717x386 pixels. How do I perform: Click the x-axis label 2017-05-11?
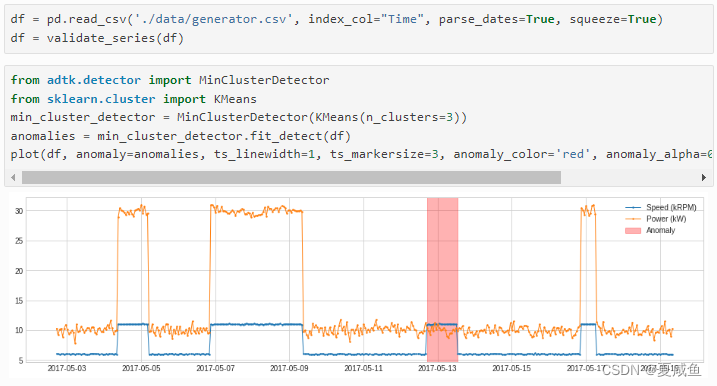pos(363,368)
